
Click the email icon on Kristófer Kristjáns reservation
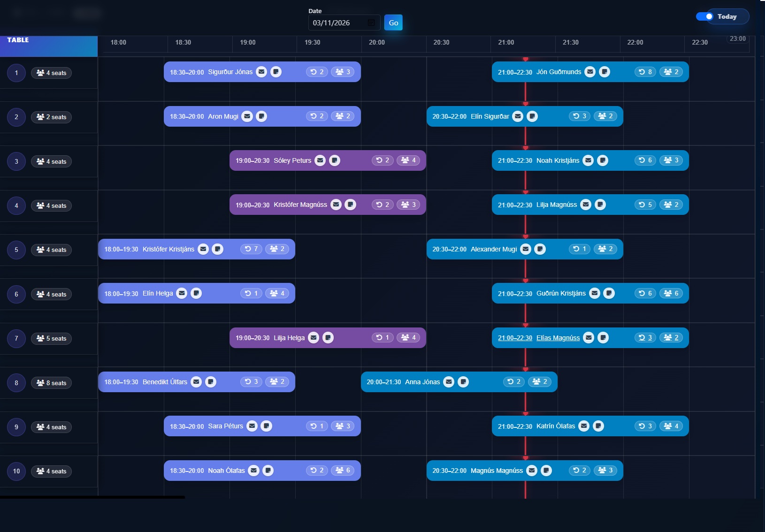pyautogui.click(x=203, y=249)
